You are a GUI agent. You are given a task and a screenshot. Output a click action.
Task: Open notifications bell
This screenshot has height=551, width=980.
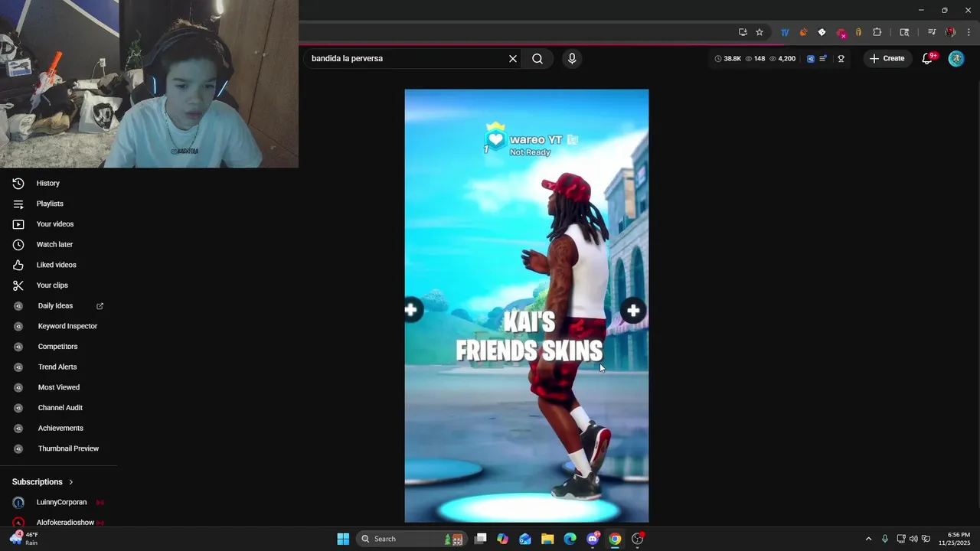pyautogui.click(x=927, y=59)
